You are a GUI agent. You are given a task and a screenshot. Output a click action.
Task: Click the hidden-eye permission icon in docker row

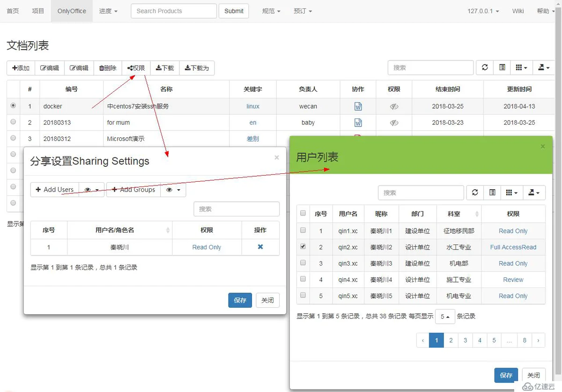[394, 106]
